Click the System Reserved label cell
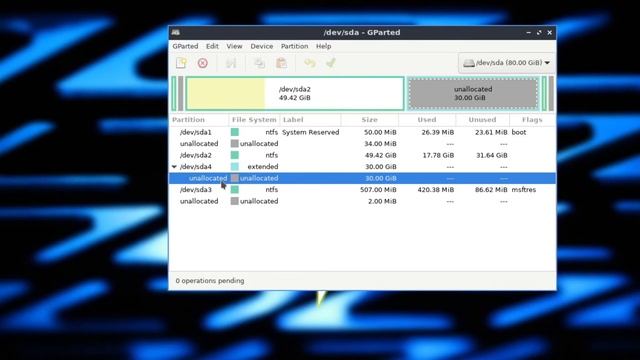The width and height of the screenshot is (640, 360). click(311, 132)
